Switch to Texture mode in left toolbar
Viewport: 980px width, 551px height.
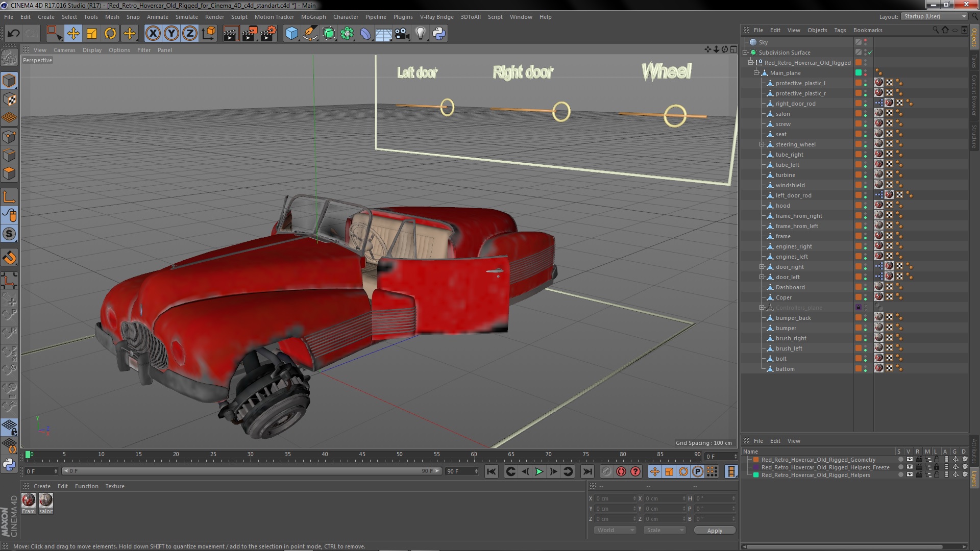(9, 99)
